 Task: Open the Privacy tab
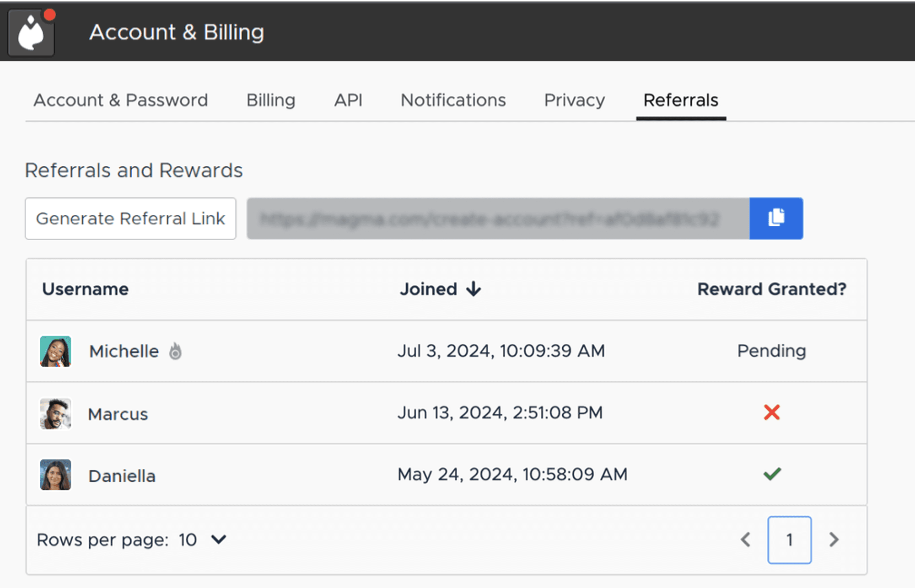coord(574,100)
